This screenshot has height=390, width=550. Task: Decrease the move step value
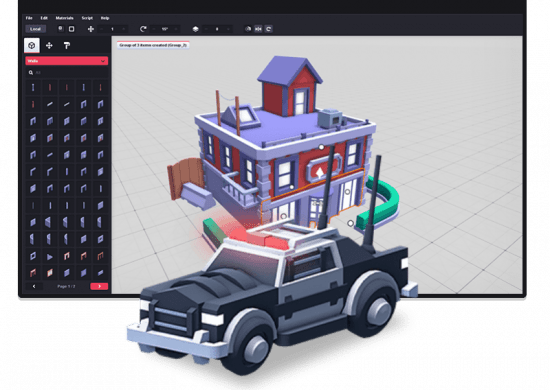pyautogui.click(x=102, y=29)
